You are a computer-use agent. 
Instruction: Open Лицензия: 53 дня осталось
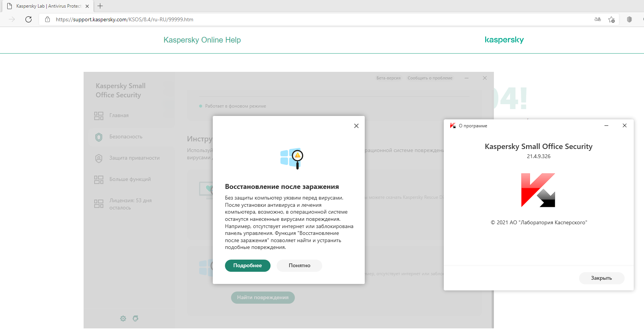click(130, 204)
